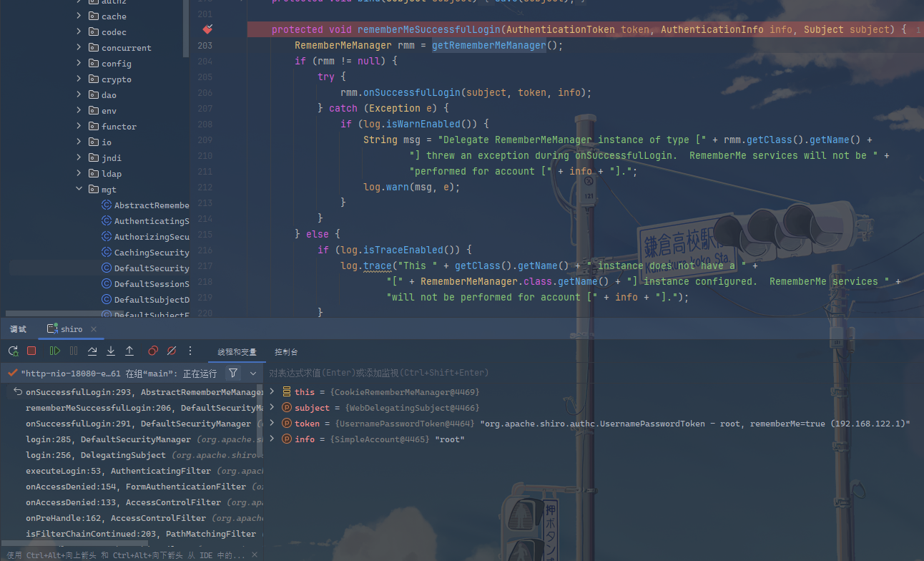
Task: Open more debug actions menu
Action: coord(190,351)
